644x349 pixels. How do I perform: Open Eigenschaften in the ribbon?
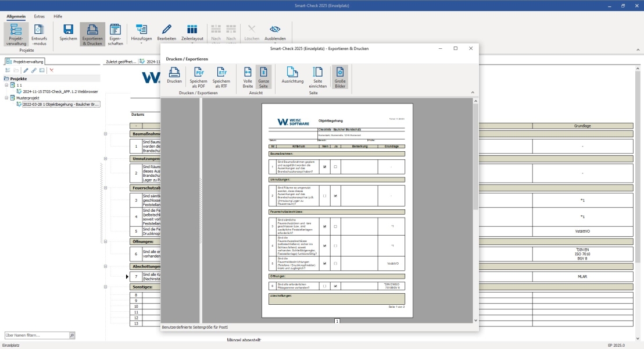pos(116,34)
